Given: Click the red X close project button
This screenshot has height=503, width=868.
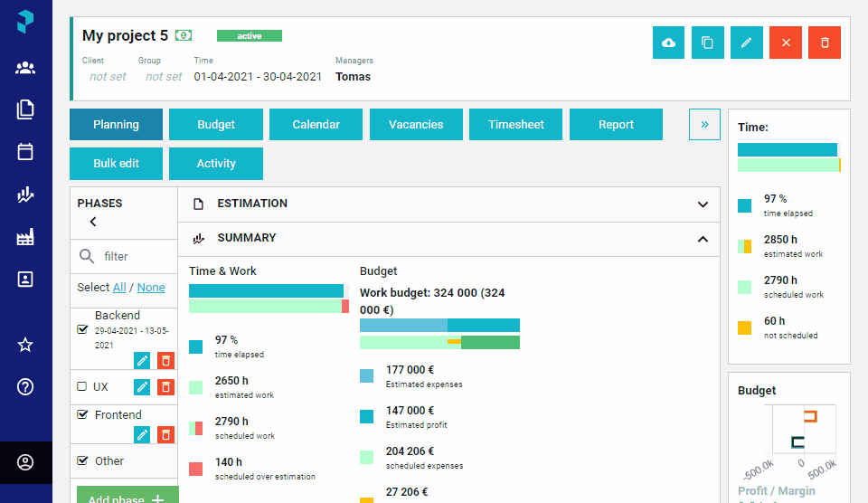Looking at the screenshot, I should coord(786,43).
